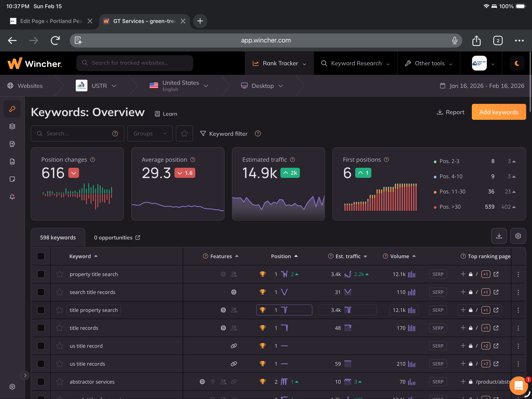The width and height of the screenshot is (532, 399).
Task: Click the Report download button
Action: point(450,112)
